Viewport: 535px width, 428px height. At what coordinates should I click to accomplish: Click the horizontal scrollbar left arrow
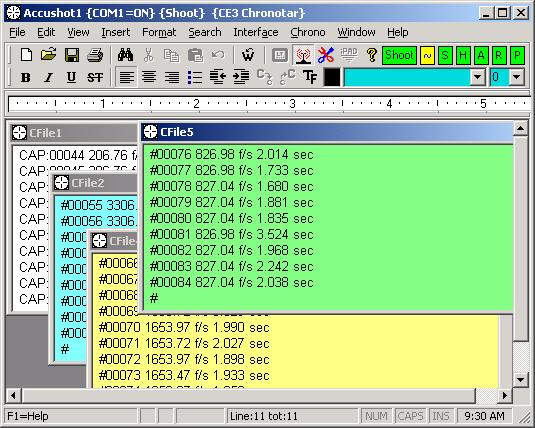[13, 396]
